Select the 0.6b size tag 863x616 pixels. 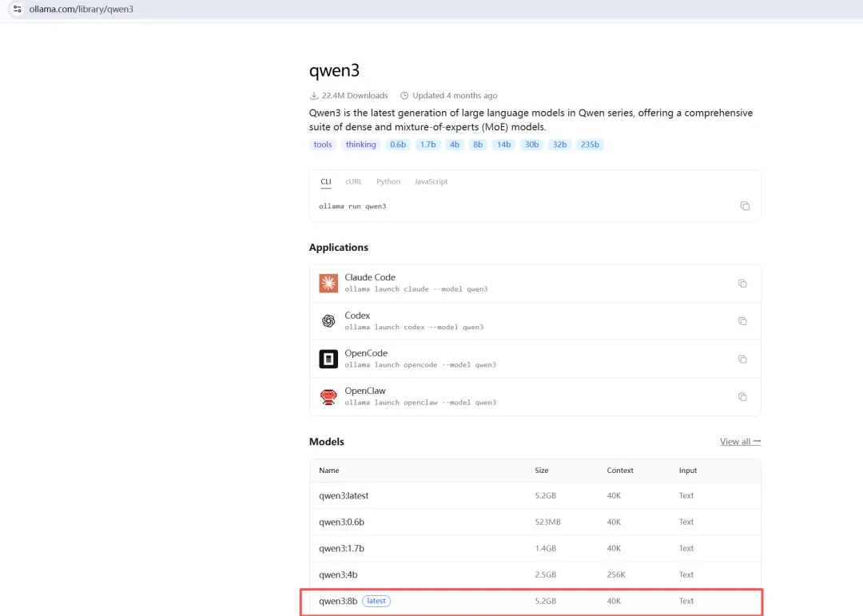(x=398, y=145)
